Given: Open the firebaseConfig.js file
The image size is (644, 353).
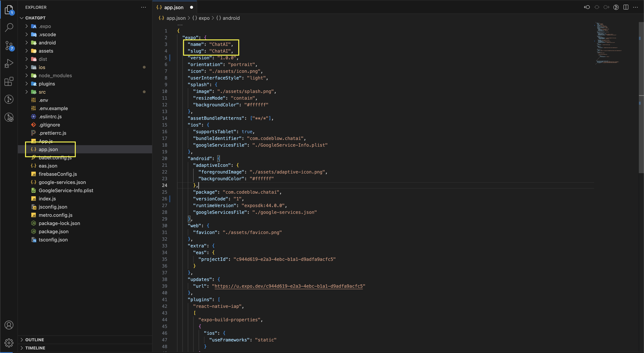Looking at the screenshot, I should pyautogui.click(x=85, y=174).
